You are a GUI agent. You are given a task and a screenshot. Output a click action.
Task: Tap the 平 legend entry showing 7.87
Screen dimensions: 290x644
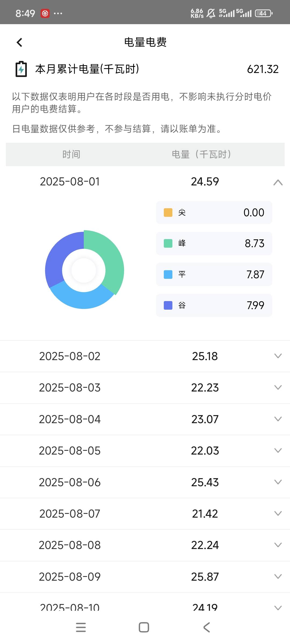[x=214, y=274]
